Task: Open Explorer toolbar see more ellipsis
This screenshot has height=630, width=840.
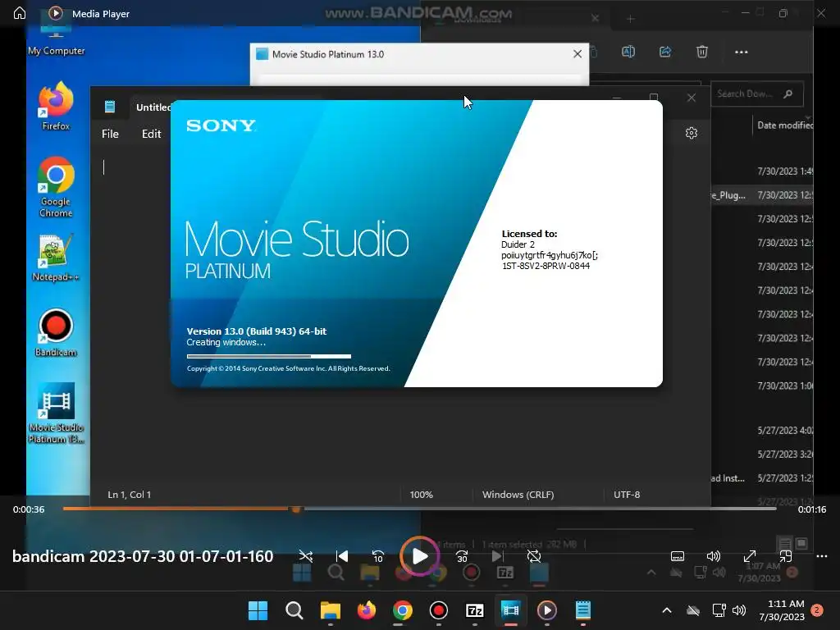Action: tap(741, 52)
